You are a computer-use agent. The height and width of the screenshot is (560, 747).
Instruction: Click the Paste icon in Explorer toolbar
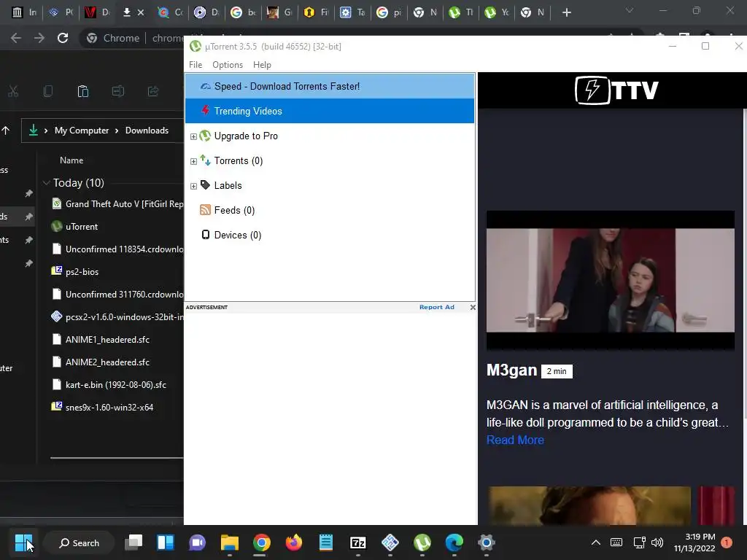point(83,91)
